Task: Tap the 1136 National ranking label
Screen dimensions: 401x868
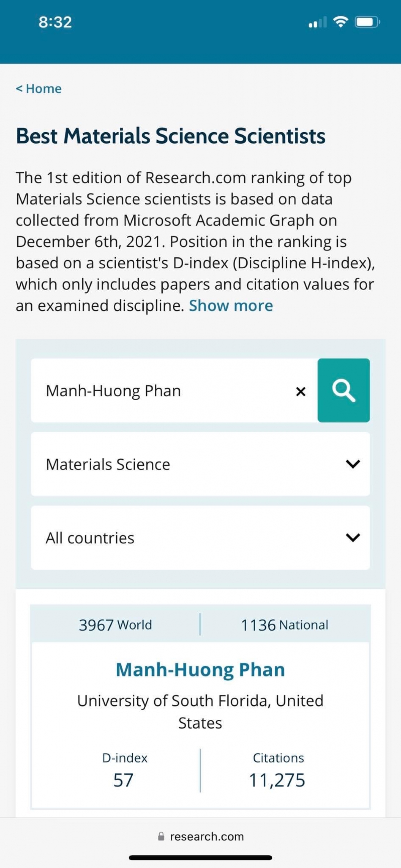Action: (x=285, y=625)
